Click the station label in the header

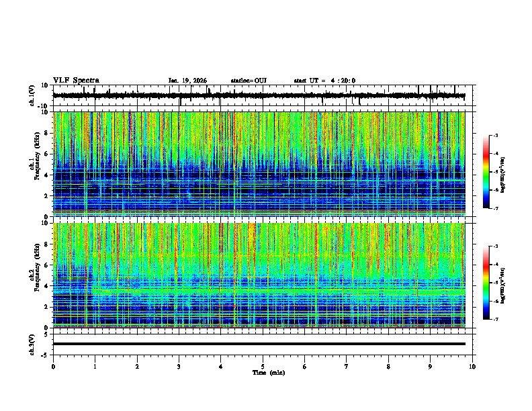click(x=249, y=81)
